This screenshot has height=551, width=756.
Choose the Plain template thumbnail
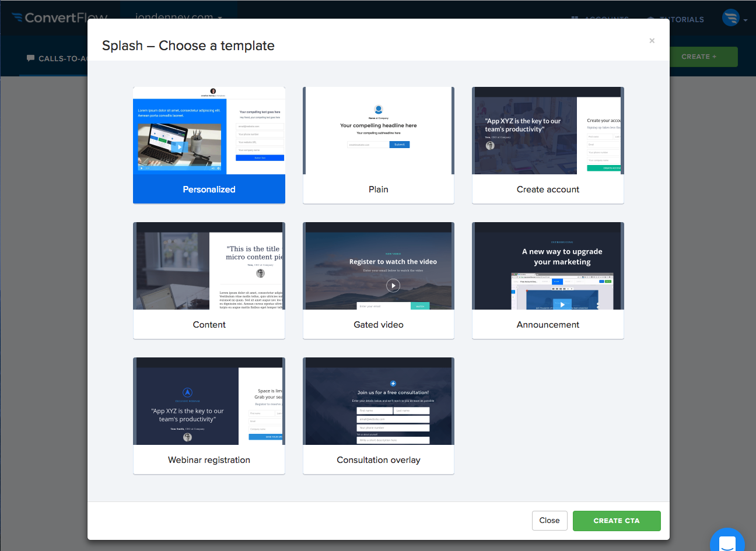point(379,131)
